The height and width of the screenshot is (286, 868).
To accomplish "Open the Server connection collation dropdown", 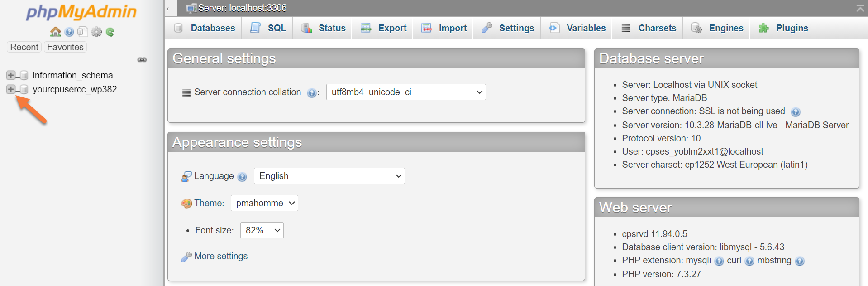I will coord(405,92).
